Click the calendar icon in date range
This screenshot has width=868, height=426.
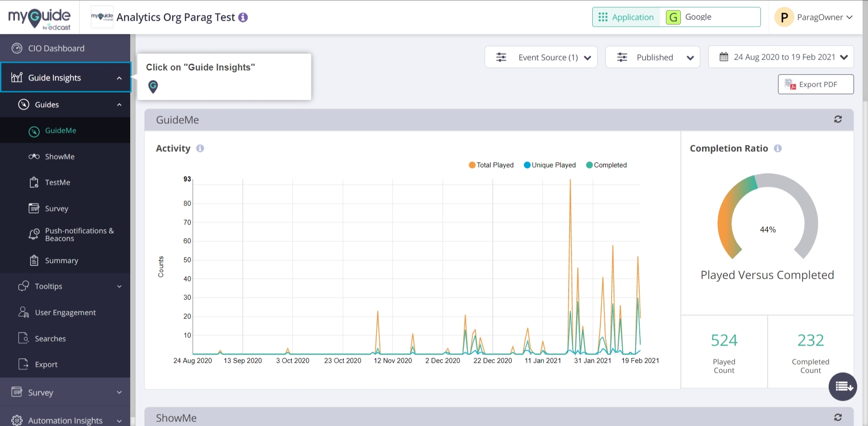[x=724, y=57]
